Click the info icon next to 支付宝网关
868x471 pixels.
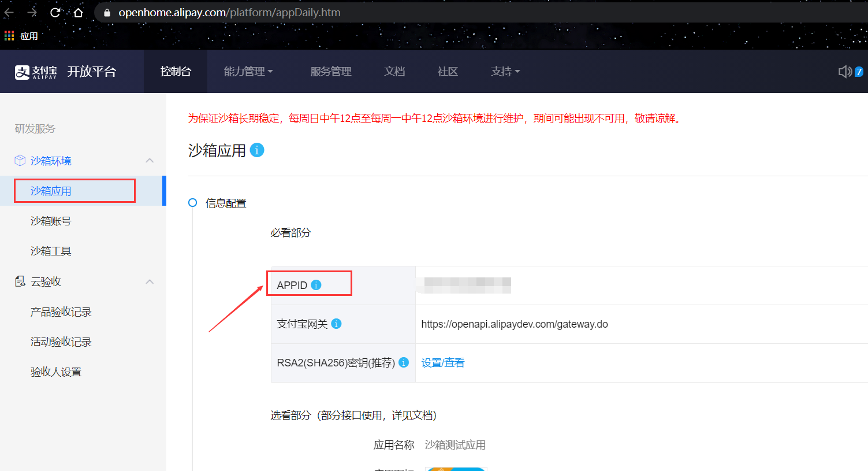click(336, 324)
